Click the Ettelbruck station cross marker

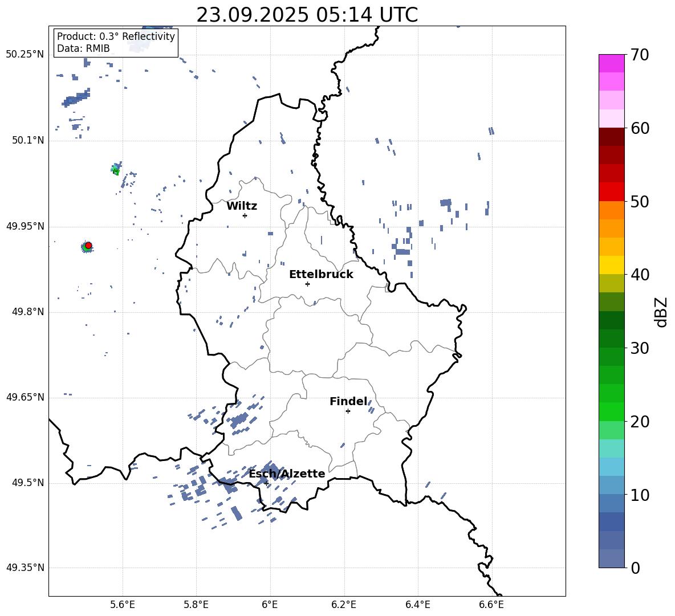coord(307,284)
